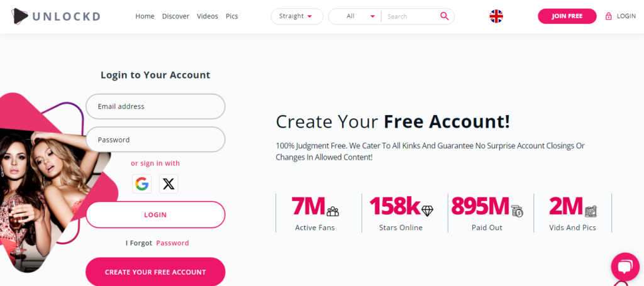The image size is (644, 286).
Task: Open the Discover menu item
Action: point(176,16)
